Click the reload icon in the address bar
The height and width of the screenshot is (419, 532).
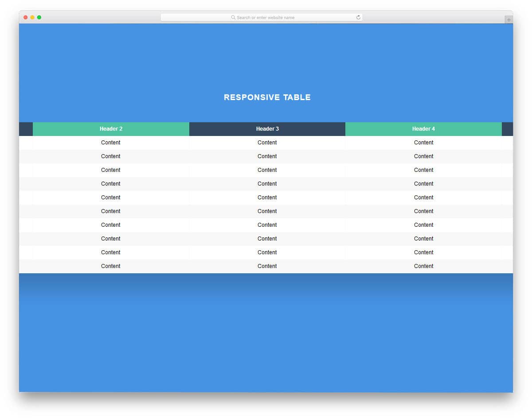click(x=358, y=17)
